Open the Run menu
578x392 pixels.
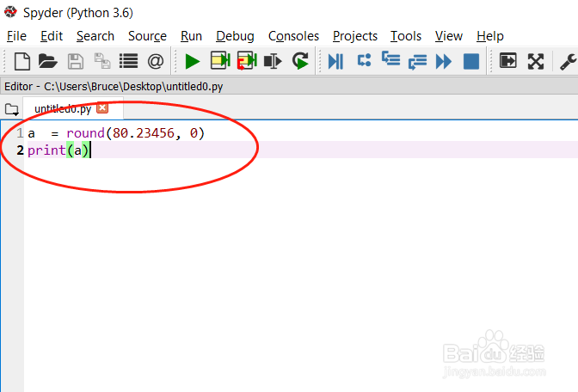coord(191,36)
